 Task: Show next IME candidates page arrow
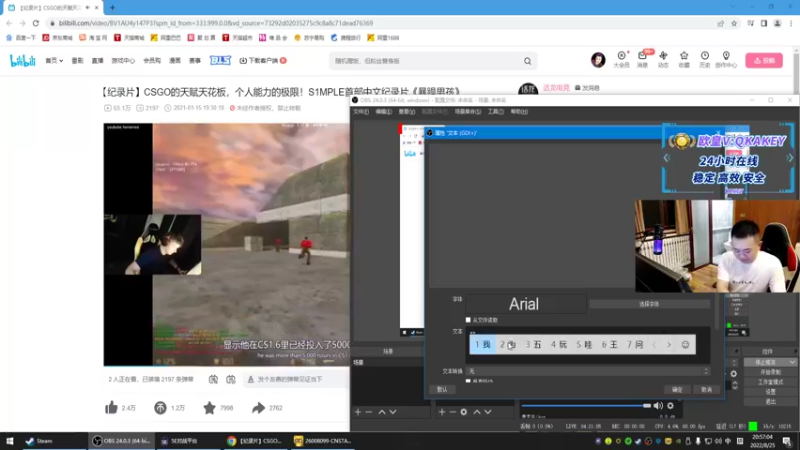tap(669, 345)
